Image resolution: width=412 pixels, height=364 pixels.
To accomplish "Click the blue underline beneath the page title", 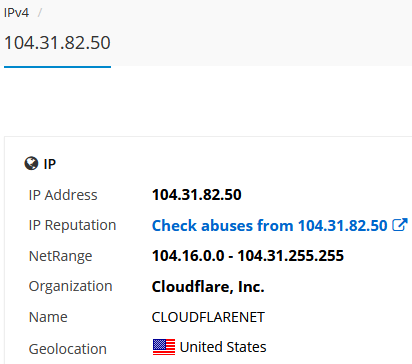I will 57,67.
